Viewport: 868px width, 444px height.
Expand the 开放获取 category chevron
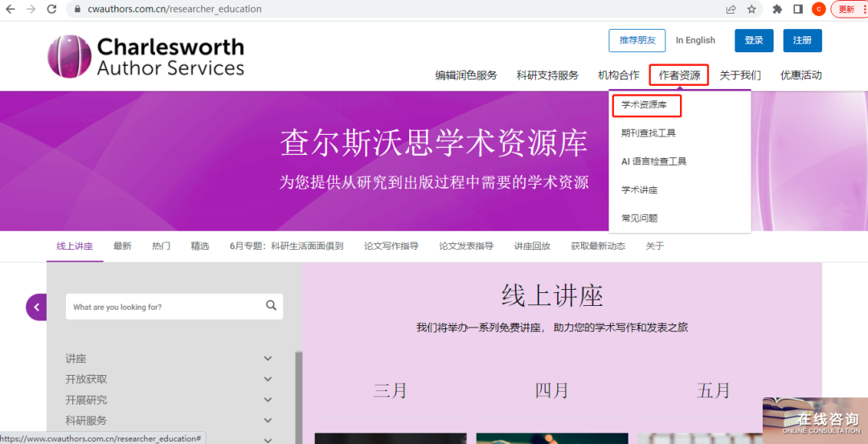pyautogui.click(x=268, y=379)
